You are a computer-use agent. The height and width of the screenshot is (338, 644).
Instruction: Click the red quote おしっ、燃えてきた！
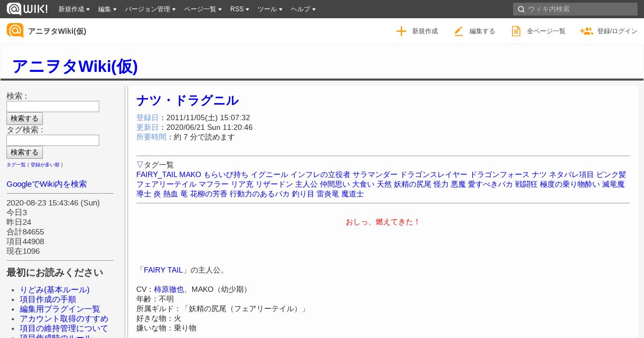tap(383, 222)
